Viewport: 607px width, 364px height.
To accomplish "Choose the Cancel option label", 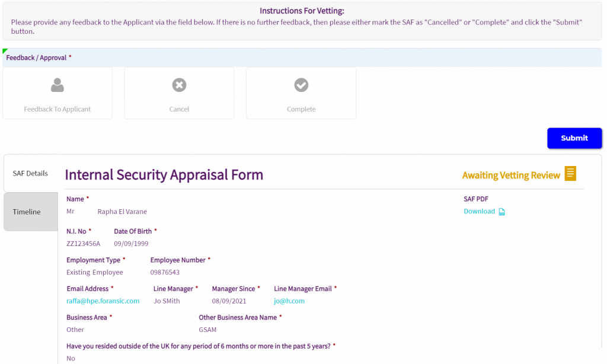I will (x=179, y=109).
